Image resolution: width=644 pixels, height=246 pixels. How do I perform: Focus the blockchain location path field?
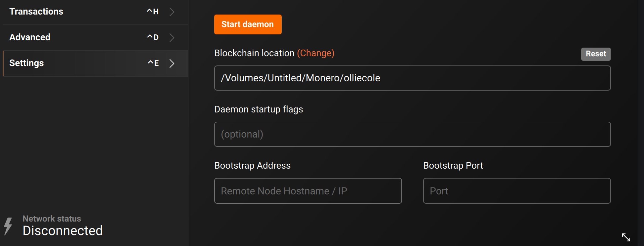412,78
